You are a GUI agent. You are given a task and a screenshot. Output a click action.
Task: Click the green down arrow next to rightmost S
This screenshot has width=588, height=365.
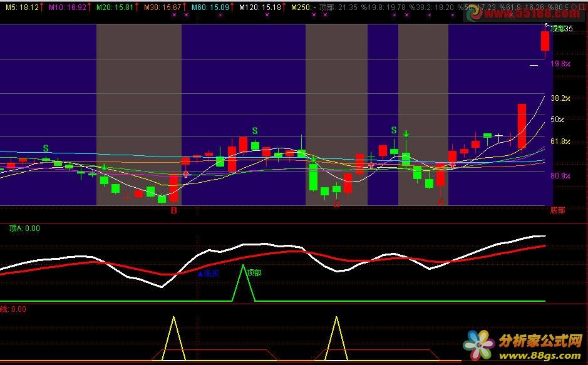(x=406, y=133)
